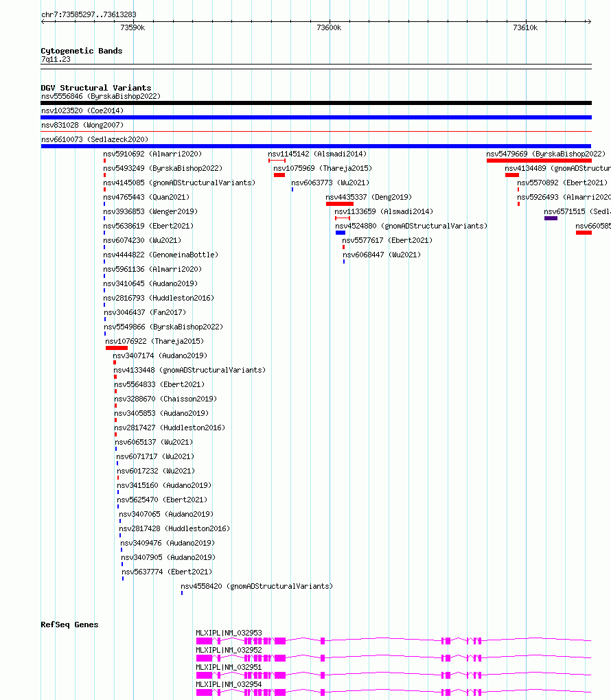Screen dimensions: 611x700
Task: Click nsv1076922 (Thareja2015) label
Action: point(154,341)
